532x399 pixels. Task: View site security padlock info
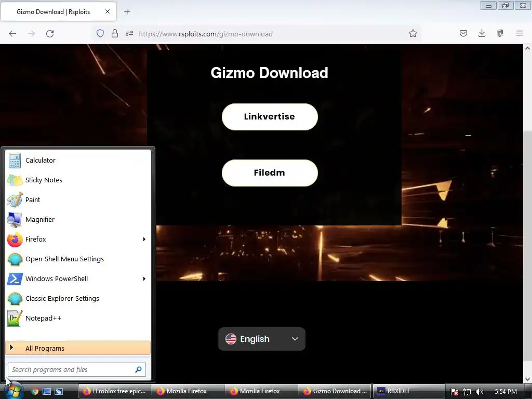coord(115,33)
